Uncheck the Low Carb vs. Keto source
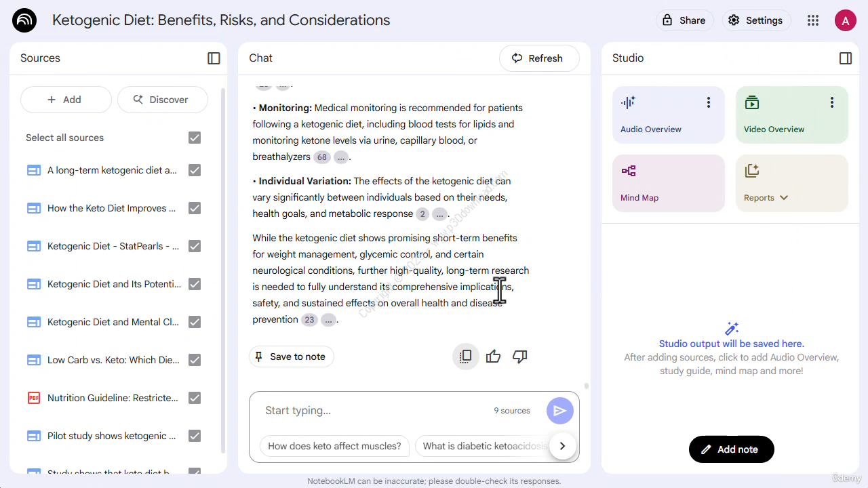Screen dimensions: 868x488 195,360
